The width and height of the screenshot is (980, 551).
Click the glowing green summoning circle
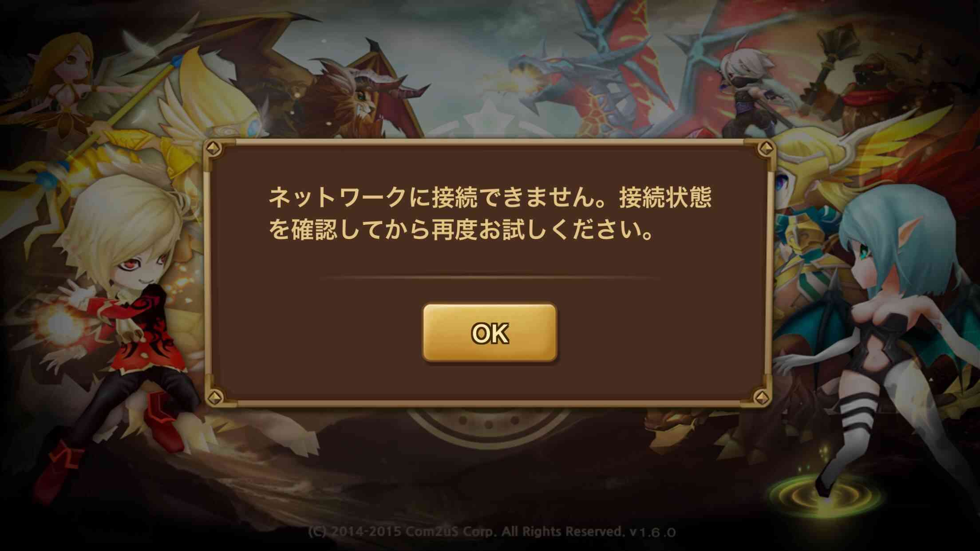point(825,493)
